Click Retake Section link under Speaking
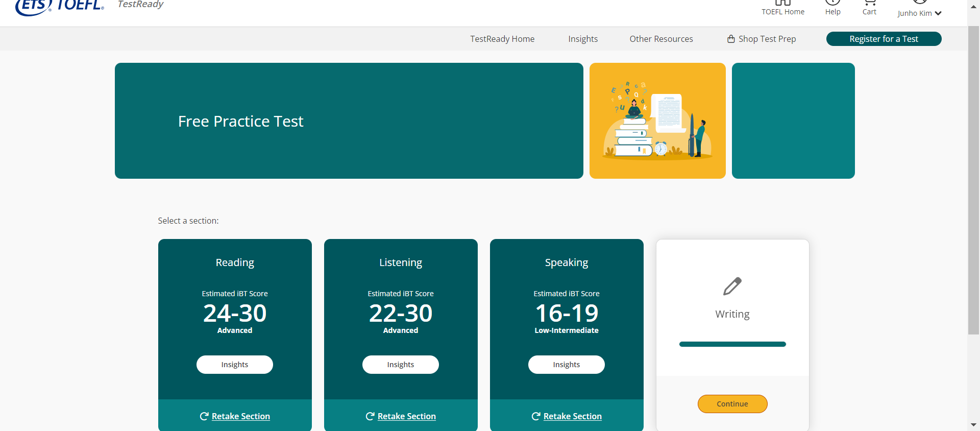 pyautogui.click(x=573, y=416)
